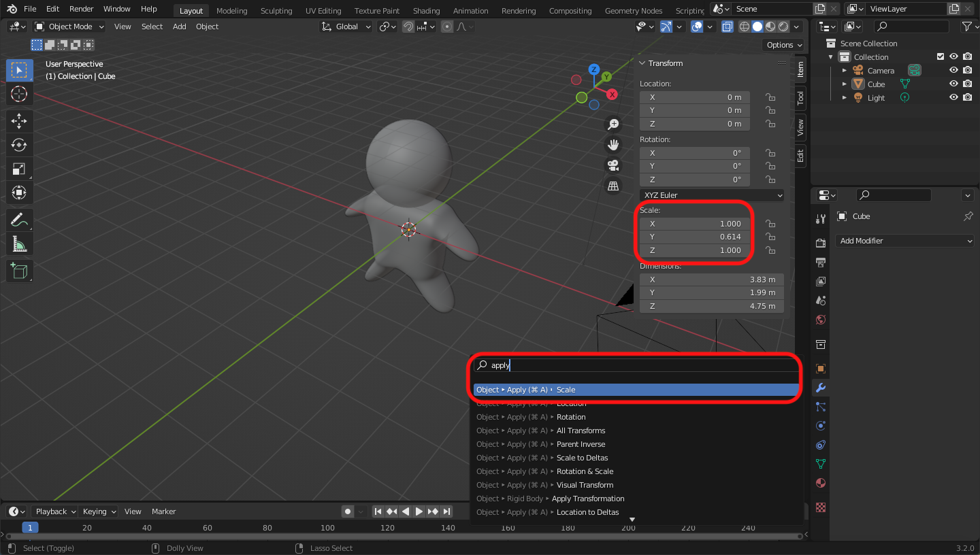
Task: Select the Annotate tool
Action: tap(19, 220)
